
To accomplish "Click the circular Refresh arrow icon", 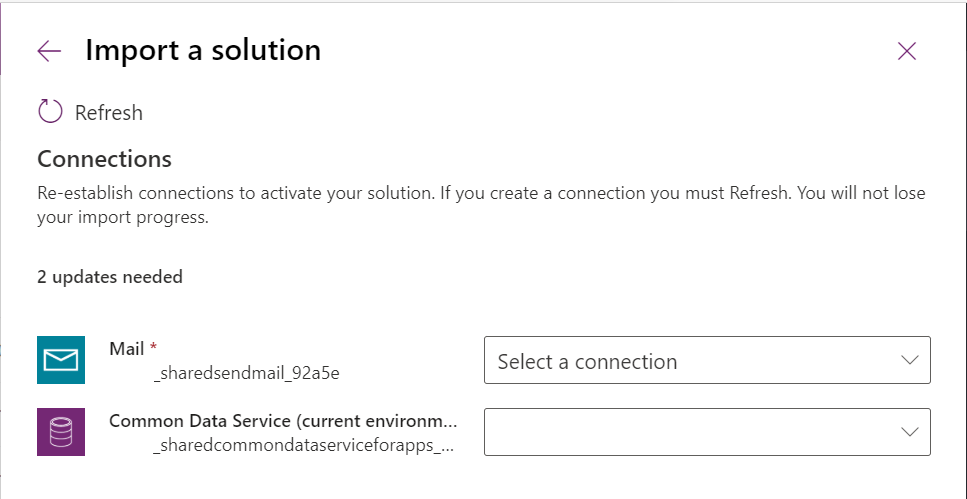I will pyautogui.click(x=50, y=112).
